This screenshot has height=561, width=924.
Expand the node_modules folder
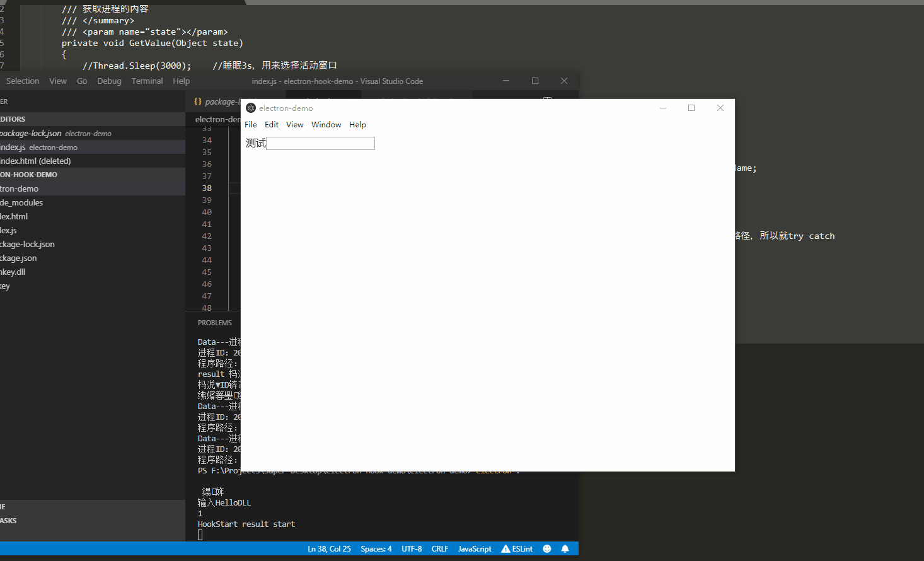pyautogui.click(x=21, y=202)
